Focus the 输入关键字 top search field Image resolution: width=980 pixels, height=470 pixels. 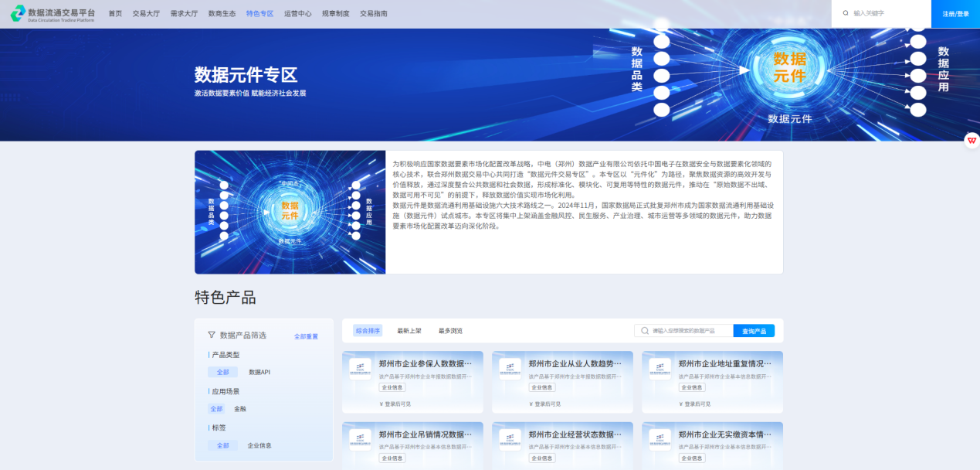[x=888, y=13]
